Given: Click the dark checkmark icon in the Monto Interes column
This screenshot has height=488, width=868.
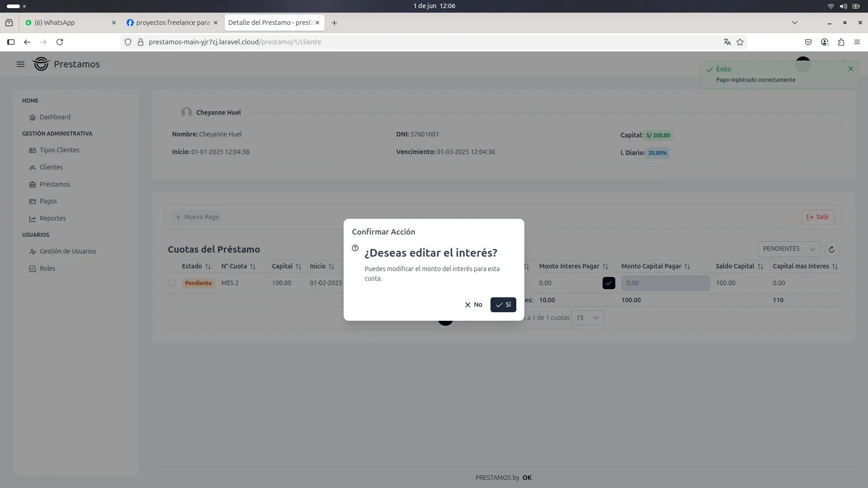Looking at the screenshot, I should [x=609, y=283].
